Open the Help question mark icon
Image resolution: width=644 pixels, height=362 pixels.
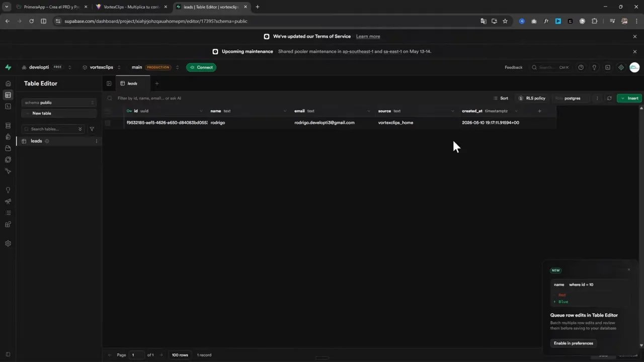click(581, 67)
